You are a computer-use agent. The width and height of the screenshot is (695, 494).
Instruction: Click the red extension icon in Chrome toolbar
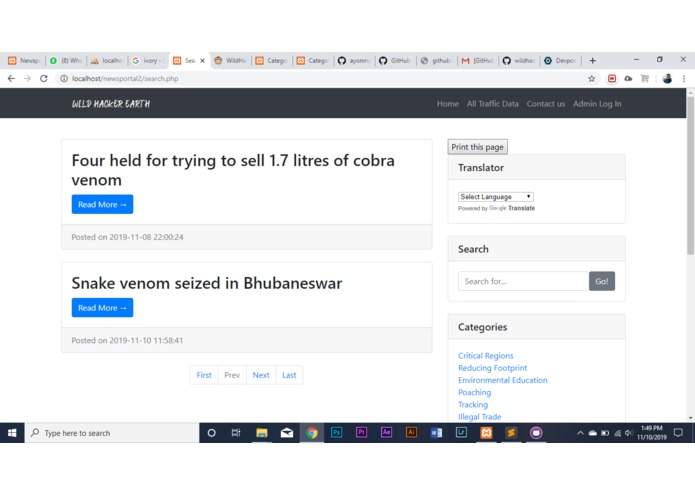tap(612, 78)
